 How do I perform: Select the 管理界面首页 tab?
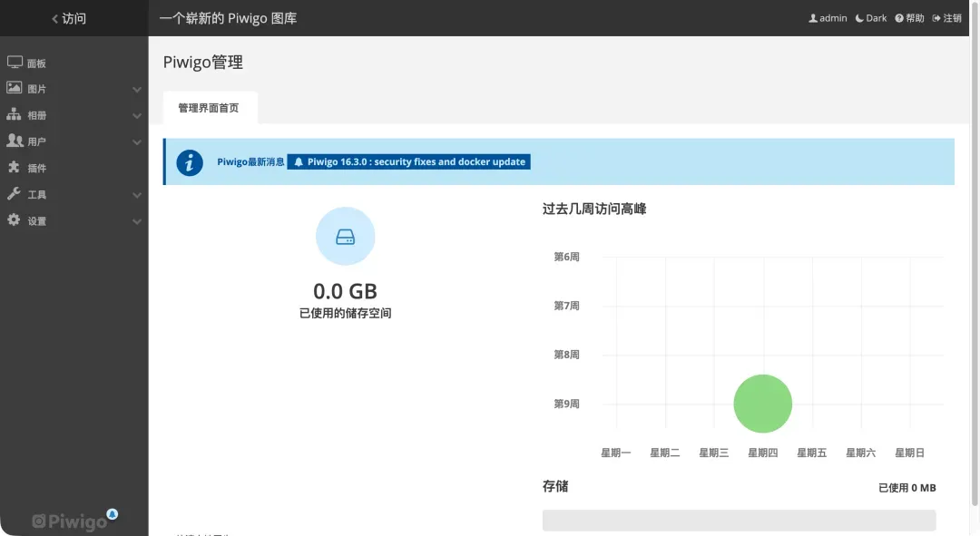pyautogui.click(x=209, y=108)
